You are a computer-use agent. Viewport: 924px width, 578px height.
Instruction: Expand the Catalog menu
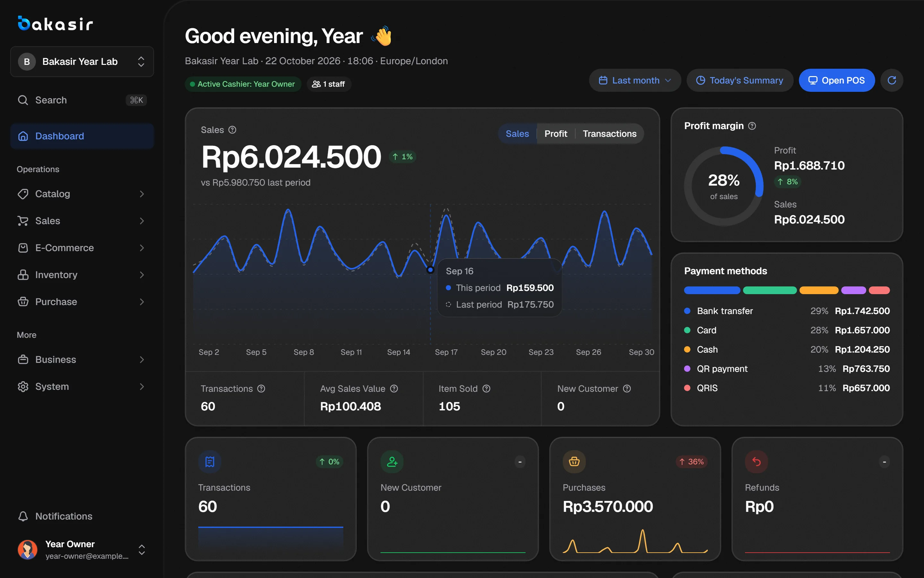coord(82,194)
